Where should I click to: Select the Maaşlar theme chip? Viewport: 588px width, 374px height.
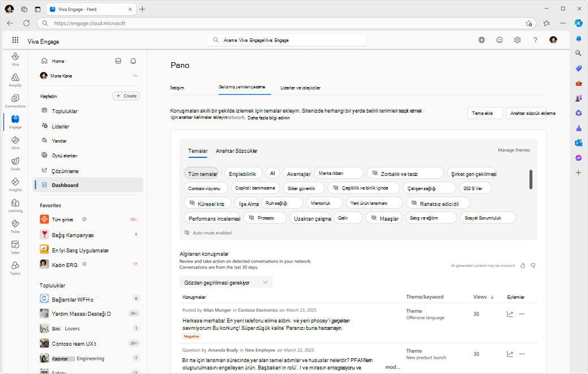384,218
